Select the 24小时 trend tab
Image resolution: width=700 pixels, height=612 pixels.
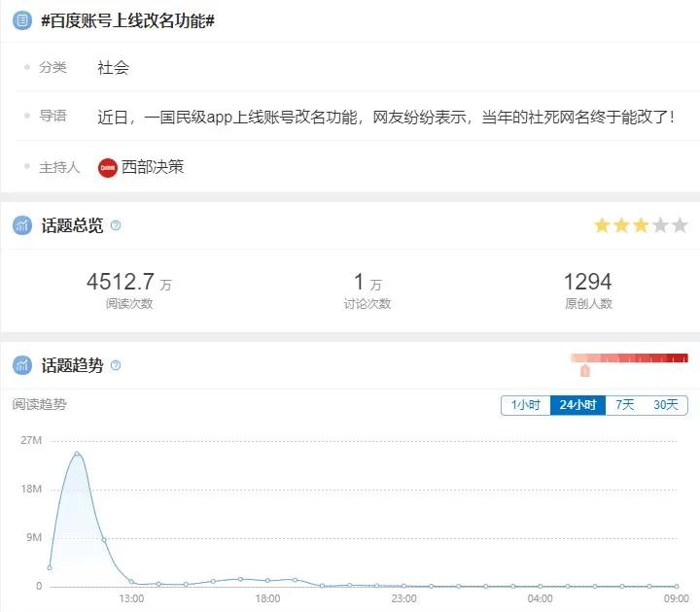click(x=577, y=405)
